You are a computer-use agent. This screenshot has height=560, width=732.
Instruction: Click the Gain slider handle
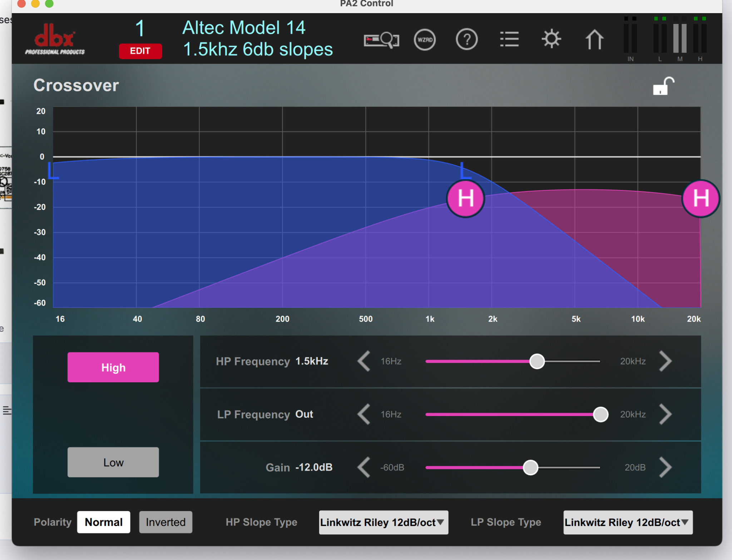pyautogui.click(x=530, y=467)
